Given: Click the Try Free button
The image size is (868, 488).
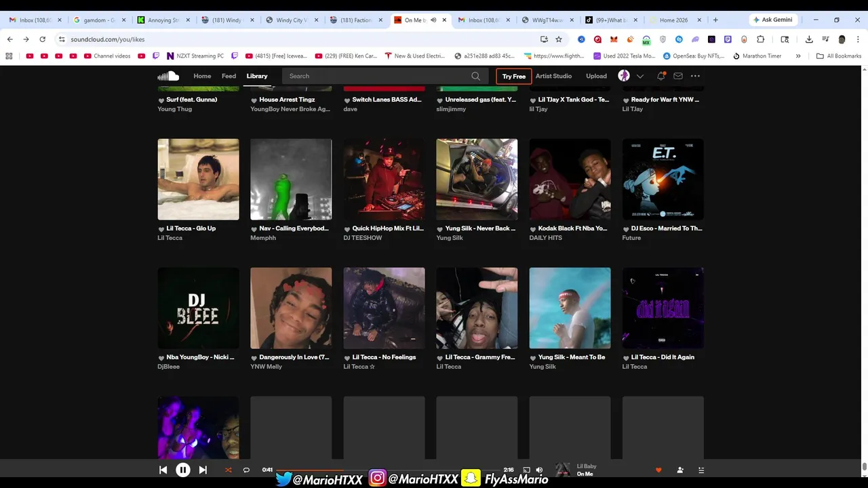Looking at the screenshot, I should (x=514, y=76).
